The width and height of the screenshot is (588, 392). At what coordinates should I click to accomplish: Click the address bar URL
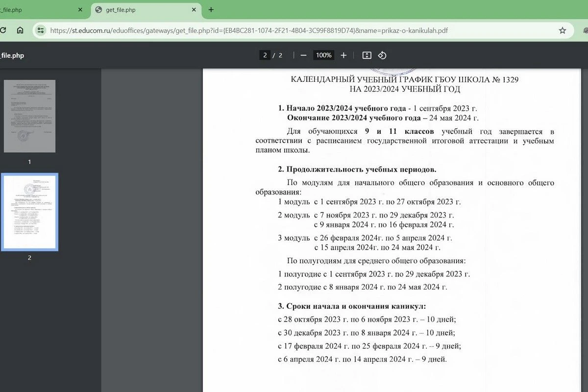tap(249, 30)
